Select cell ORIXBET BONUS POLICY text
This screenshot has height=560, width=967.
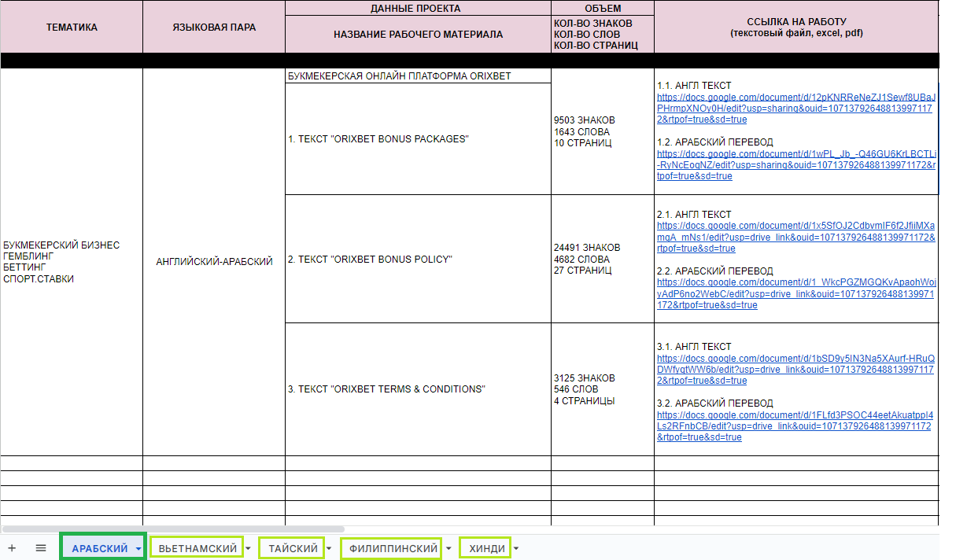[419, 259]
